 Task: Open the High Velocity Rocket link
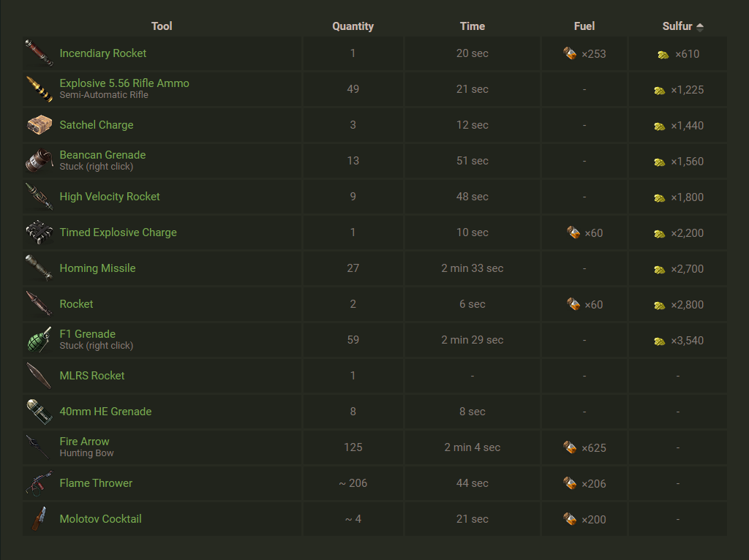(x=110, y=197)
